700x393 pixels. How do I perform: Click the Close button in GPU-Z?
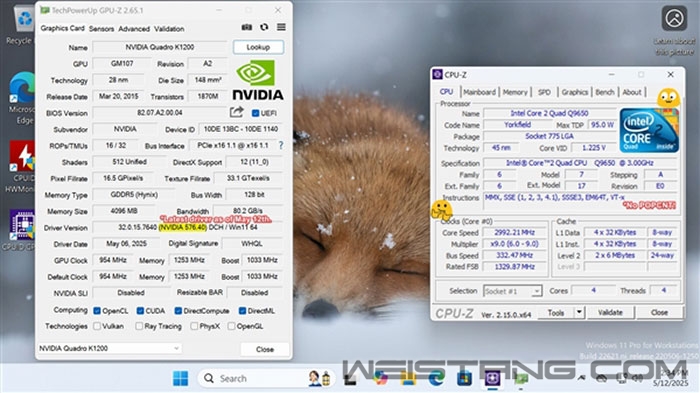tap(265, 349)
